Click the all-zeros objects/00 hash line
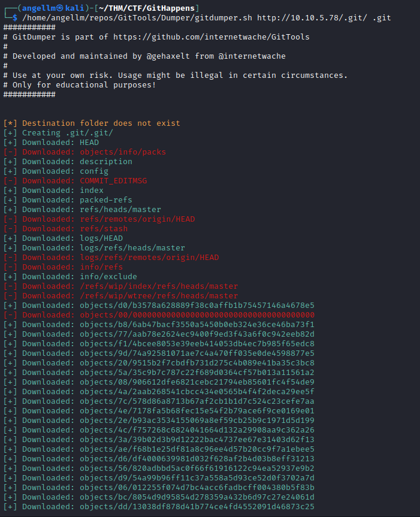Screen dimensions: 420x517 tap(197, 315)
